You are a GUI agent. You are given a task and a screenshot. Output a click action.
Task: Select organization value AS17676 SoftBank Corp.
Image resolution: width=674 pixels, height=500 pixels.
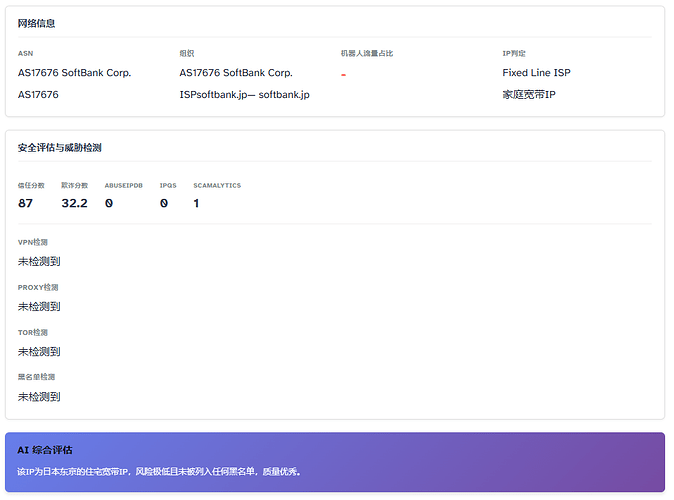(x=236, y=73)
